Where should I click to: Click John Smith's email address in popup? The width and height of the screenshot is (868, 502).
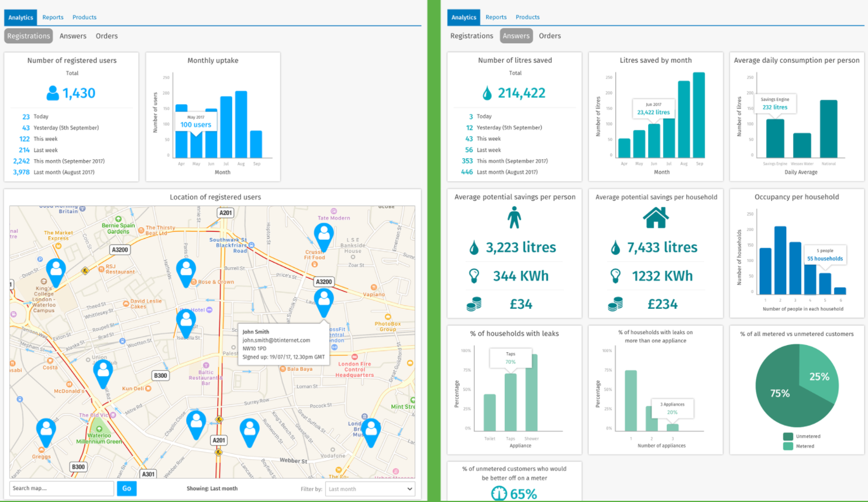pyautogui.click(x=276, y=340)
